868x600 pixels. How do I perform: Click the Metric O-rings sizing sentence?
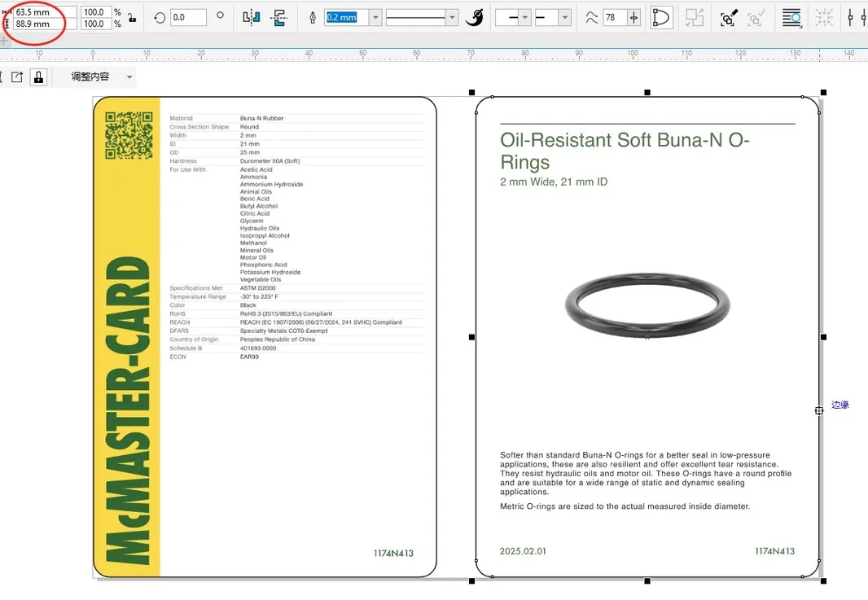point(625,506)
